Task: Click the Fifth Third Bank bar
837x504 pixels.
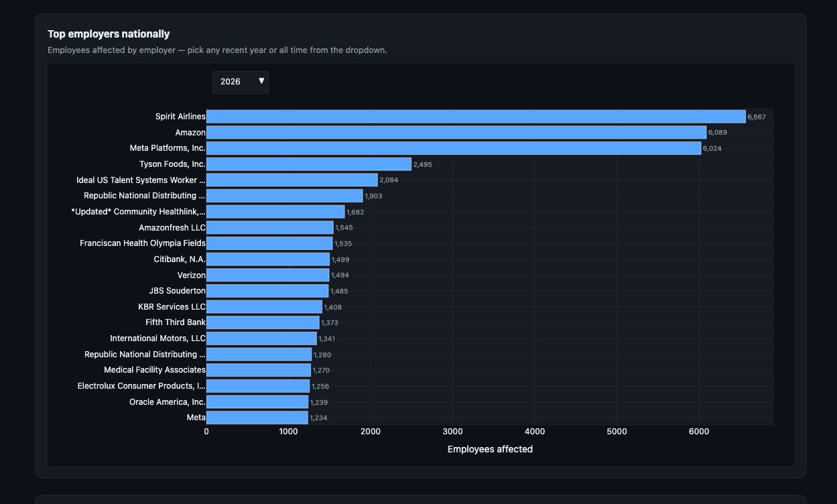Action: 263,322
